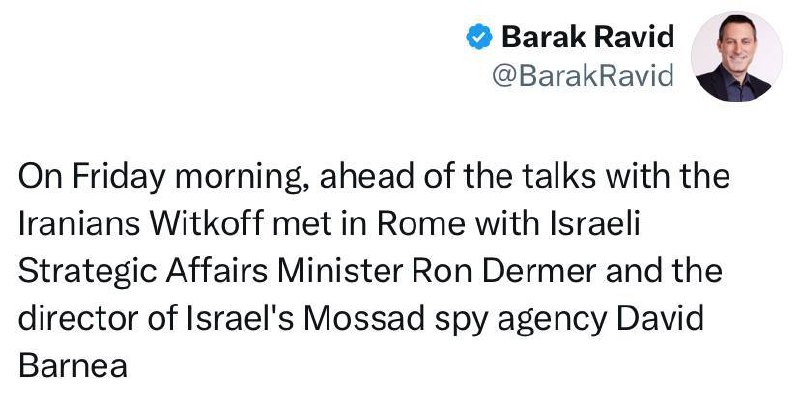Open the @BarakRavid handle

585,77
